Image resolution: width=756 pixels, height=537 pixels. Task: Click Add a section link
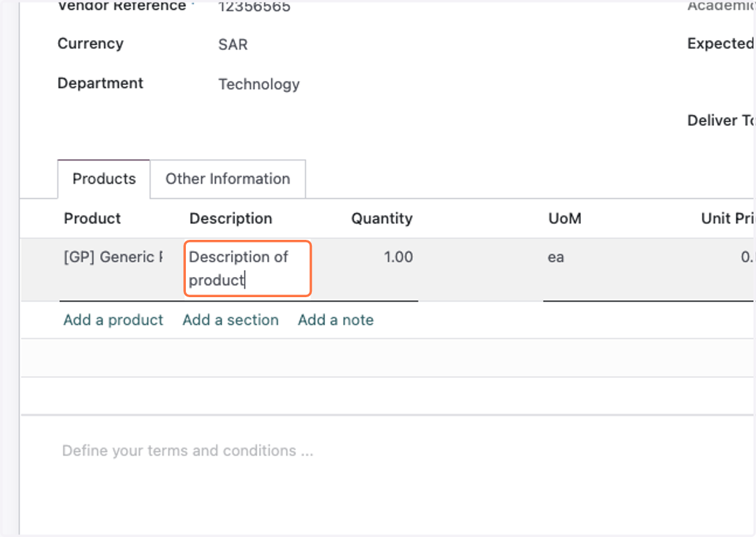click(x=231, y=320)
